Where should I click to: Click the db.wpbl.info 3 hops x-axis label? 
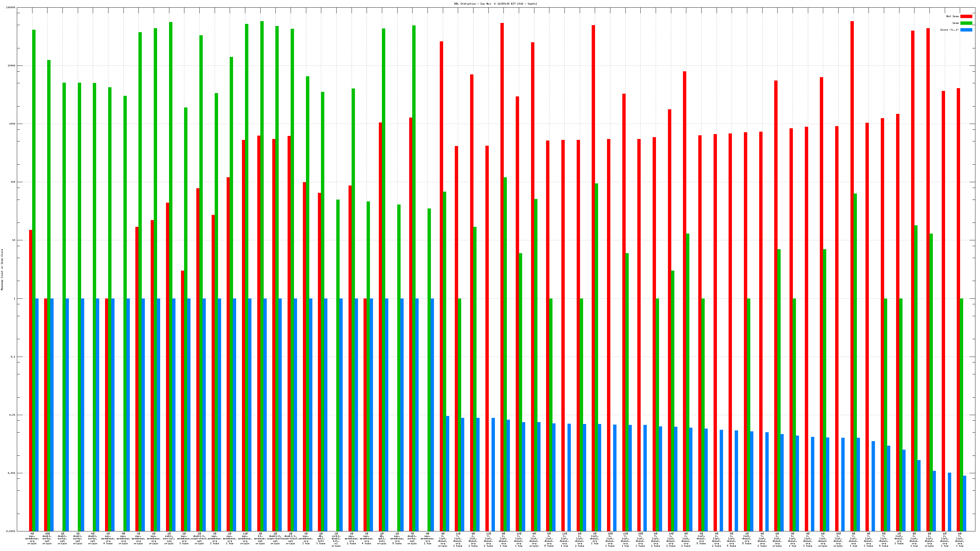coord(321,538)
